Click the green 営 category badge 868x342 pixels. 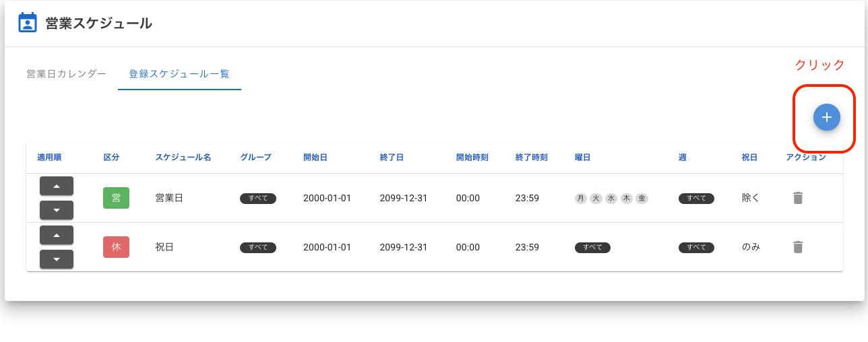[x=116, y=198]
